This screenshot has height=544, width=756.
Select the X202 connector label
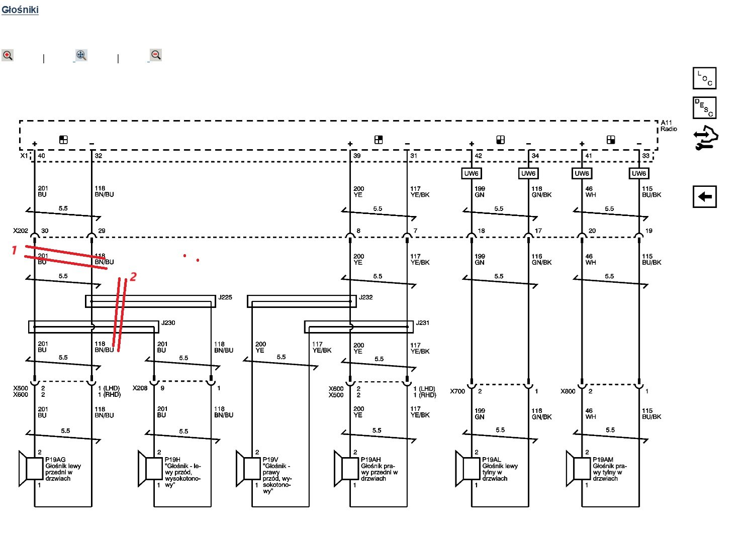[21, 231]
